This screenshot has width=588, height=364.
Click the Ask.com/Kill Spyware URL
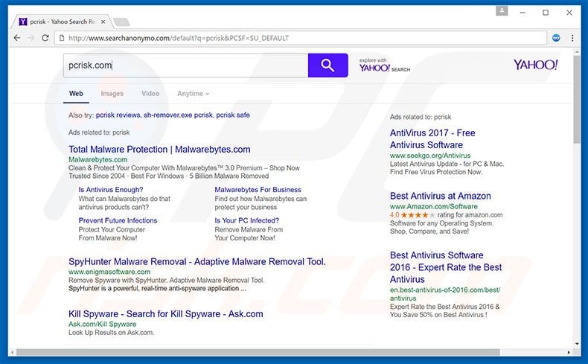pyautogui.click(x=102, y=325)
